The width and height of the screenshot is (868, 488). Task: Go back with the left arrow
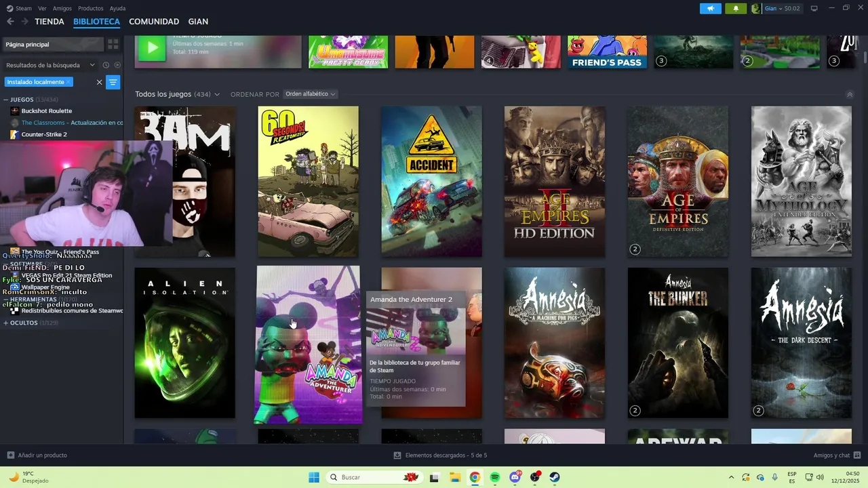click(10, 22)
